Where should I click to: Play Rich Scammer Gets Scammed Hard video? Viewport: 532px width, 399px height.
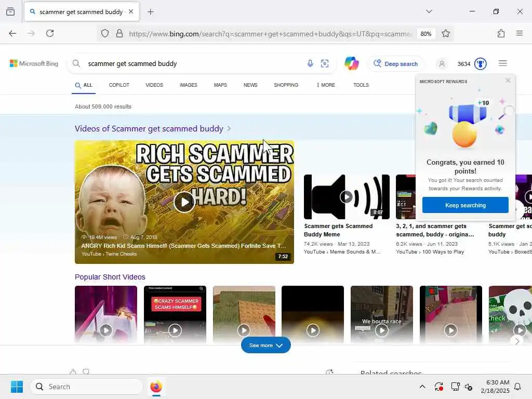pos(184,202)
